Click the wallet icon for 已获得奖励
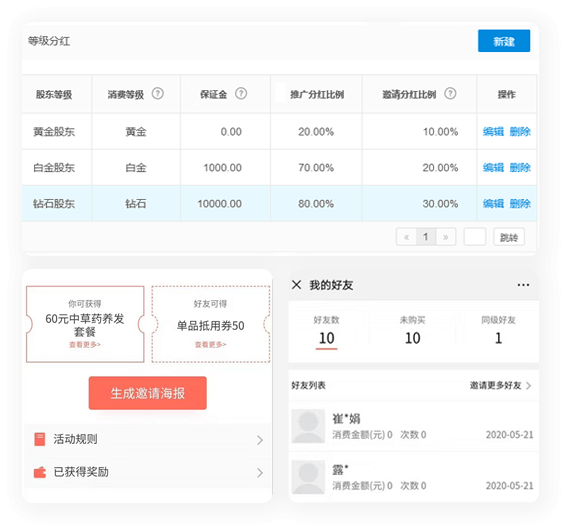The width and height of the screenshot is (567, 531). point(40,472)
